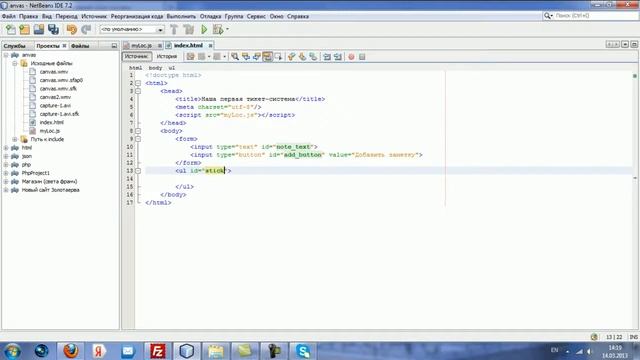Screen dimensions: 640x360
Task: Open the Файл menu
Action: (x=9, y=16)
